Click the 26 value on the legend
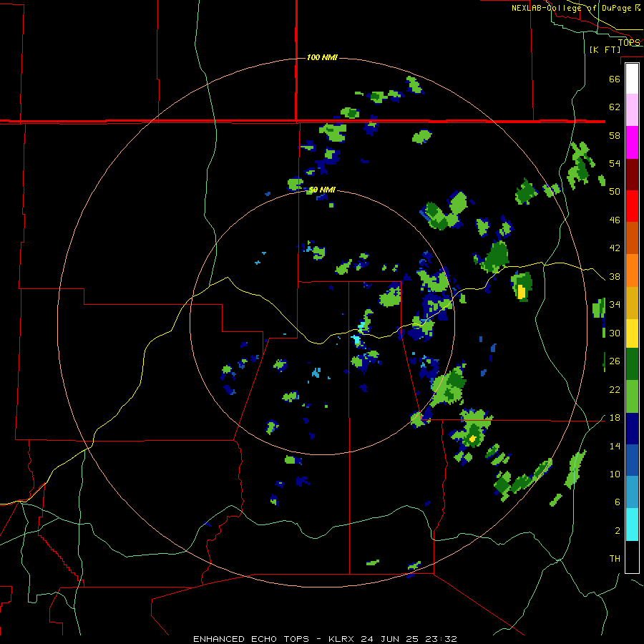Viewport: 644px width, 644px height. (615, 361)
